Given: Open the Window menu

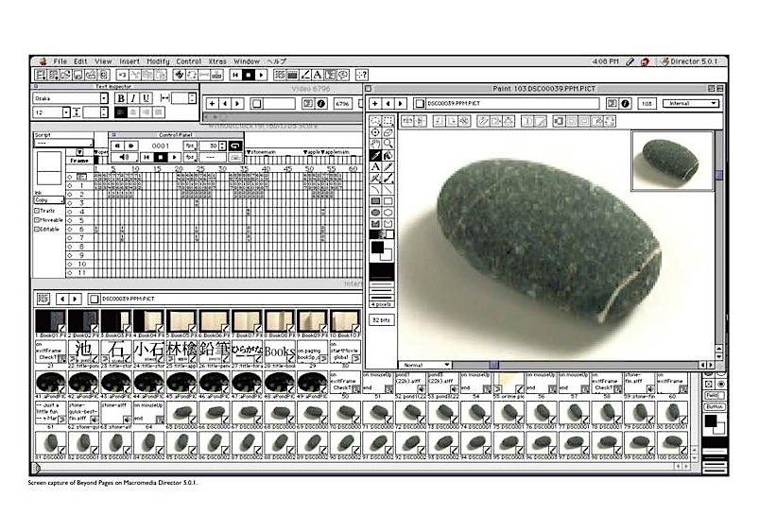Looking at the screenshot, I should point(247,61).
